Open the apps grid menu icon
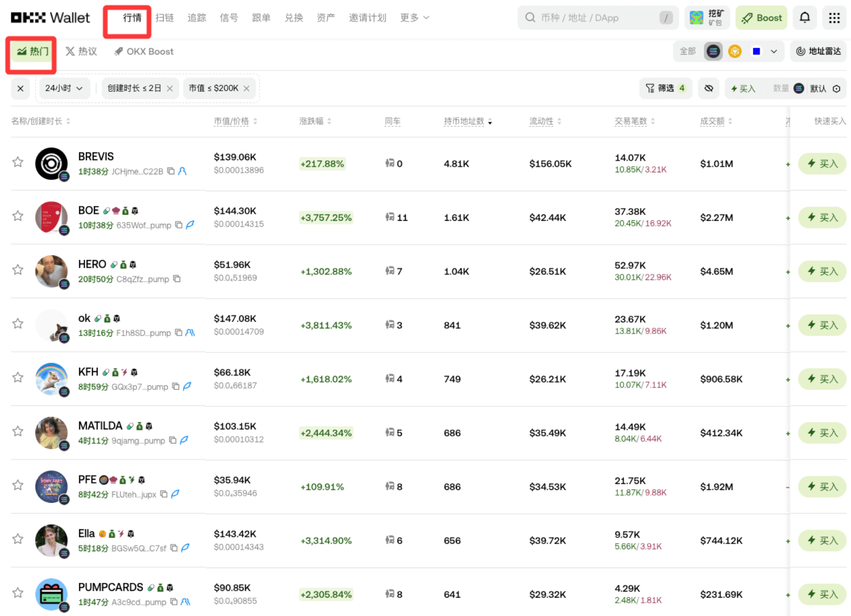 (834, 18)
